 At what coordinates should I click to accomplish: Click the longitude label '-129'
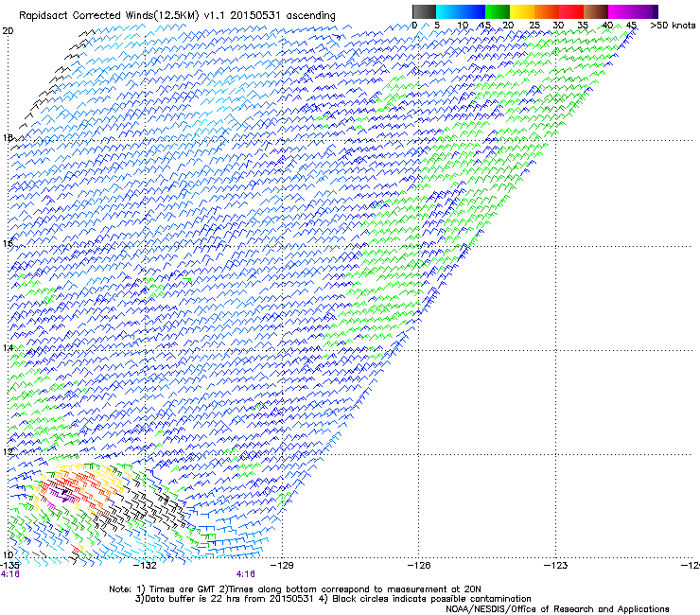282,566
